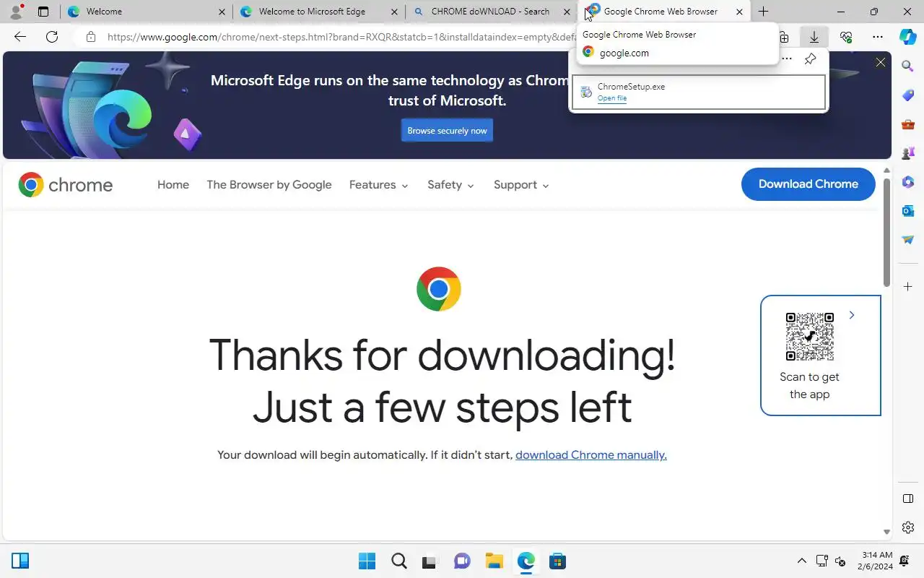924x578 pixels.
Task: Open sidebar Drop paper plane icon
Action: pyautogui.click(x=908, y=240)
